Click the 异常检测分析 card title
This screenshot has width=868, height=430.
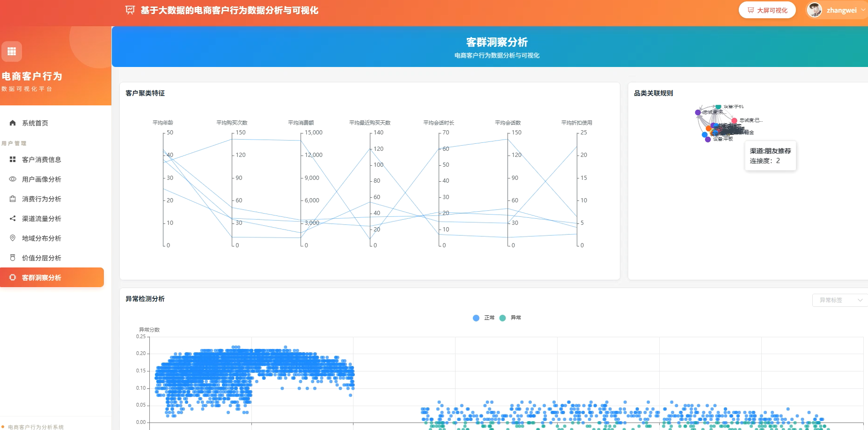[x=145, y=299]
